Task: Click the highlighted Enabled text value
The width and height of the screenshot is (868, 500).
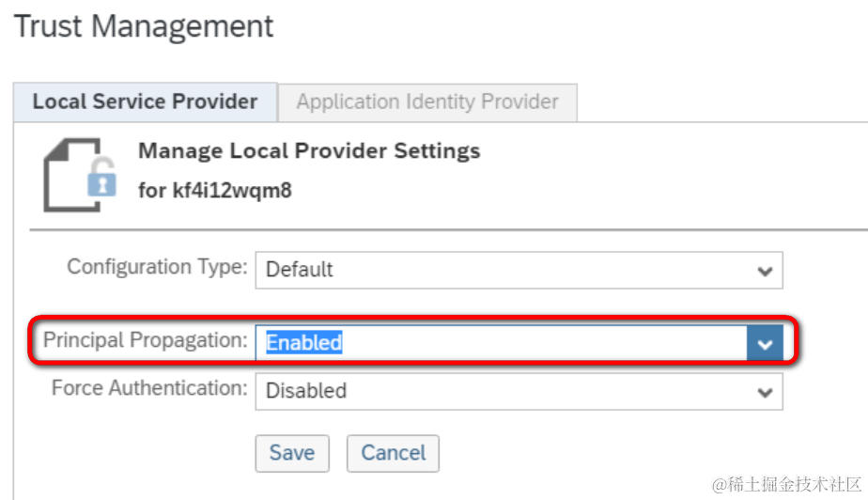Action: (303, 344)
